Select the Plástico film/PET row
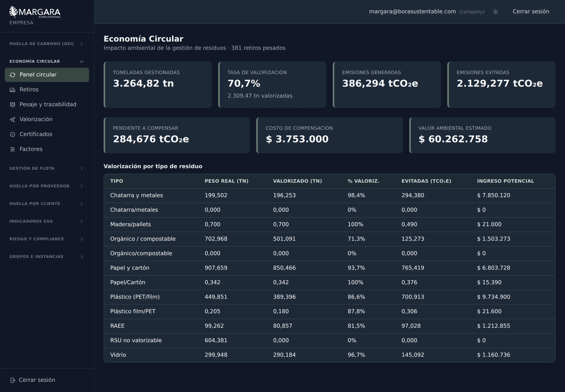The image size is (565, 392). pos(329,312)
